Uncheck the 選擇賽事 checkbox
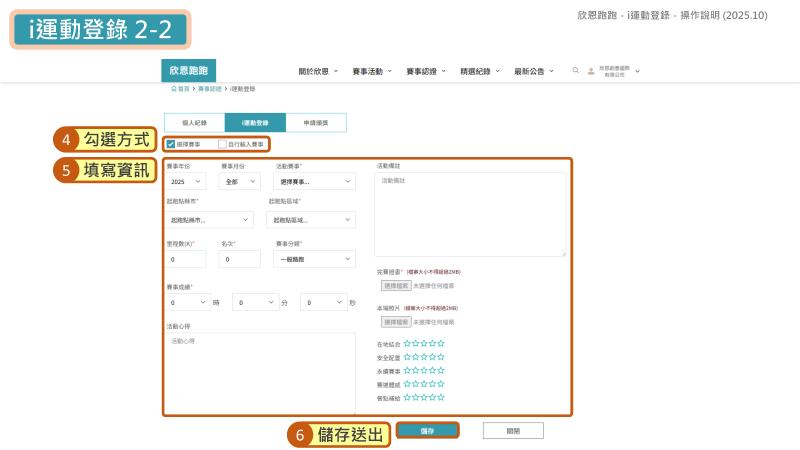Image resolution: width=800 pixels, height=450 pixels. point(171,144)
